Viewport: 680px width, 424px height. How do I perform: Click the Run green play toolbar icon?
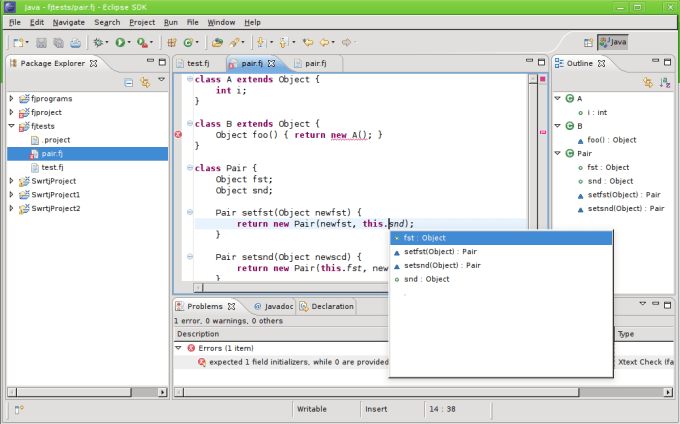tap(120, 42)
